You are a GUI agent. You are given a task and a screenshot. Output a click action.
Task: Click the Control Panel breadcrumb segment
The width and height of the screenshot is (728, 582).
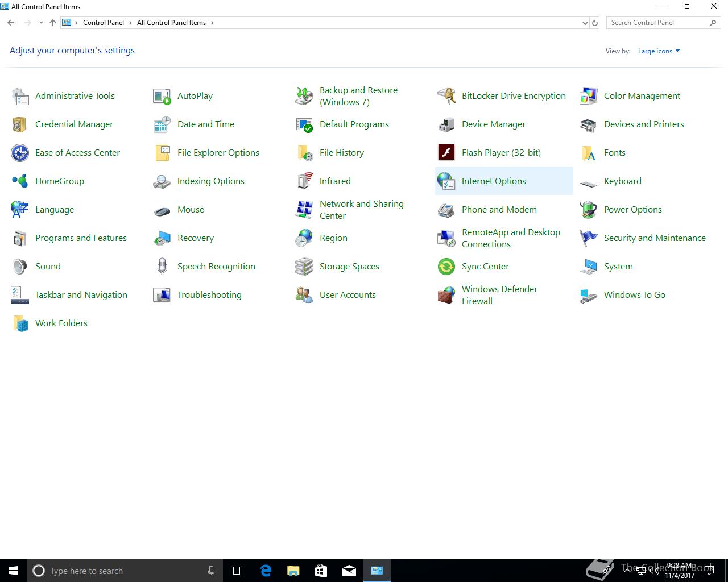tap(104, 23)
